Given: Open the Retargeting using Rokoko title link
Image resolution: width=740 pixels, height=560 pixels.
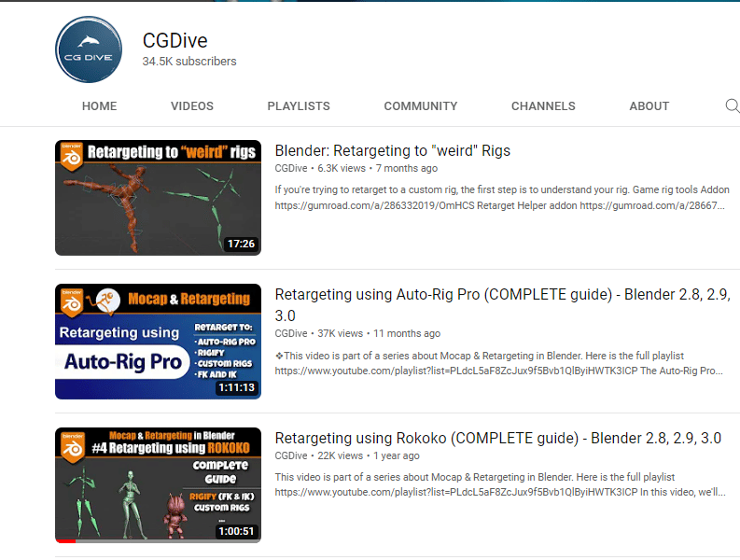Looking at the screenshot, I should [x=497, y=438].
